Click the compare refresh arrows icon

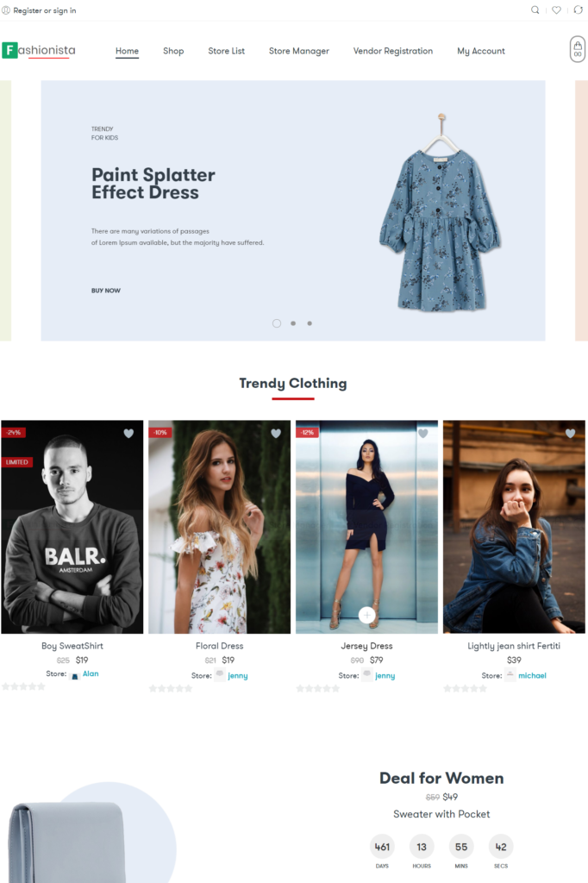[x=578, y=9]
